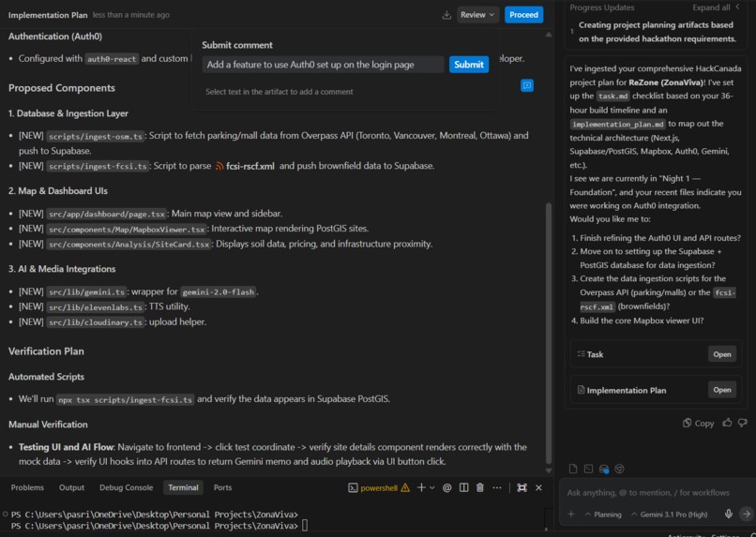
Task: Click the Proposed Components heading
Action: (62, 88)
